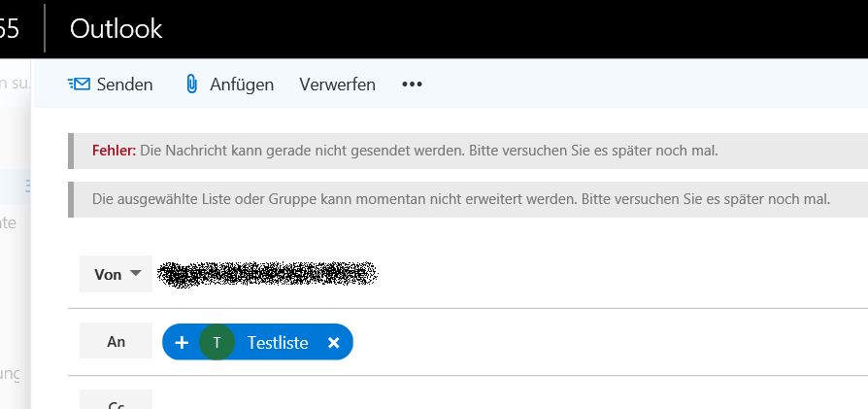Click the blurred sender address
Screen dimensions: 868x409
[x=267, y=273]
